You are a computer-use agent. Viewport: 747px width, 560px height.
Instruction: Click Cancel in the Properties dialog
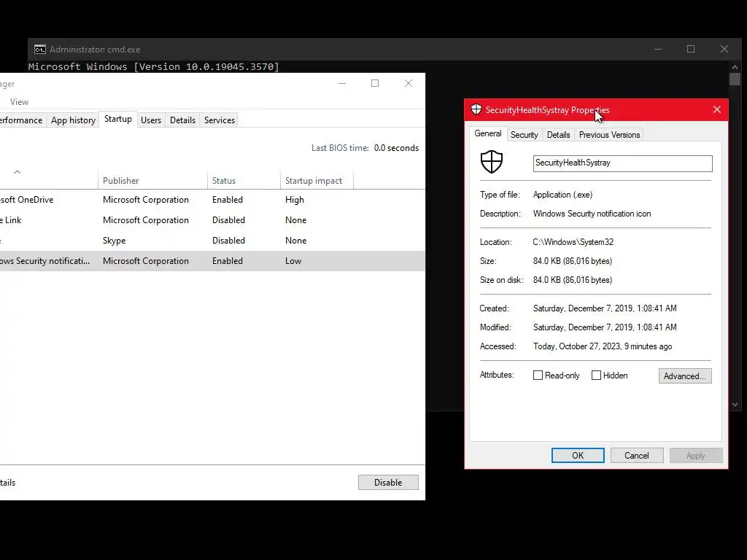point(636,455)
